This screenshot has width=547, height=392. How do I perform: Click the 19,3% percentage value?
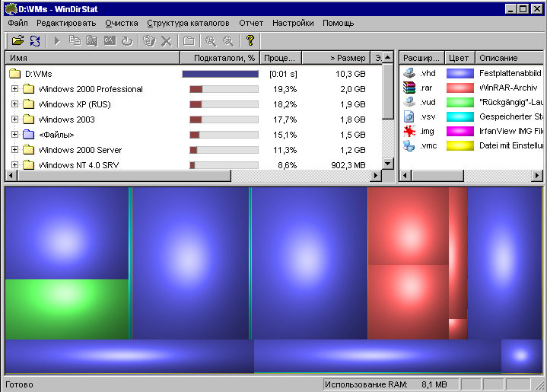(x=285, y=89)
